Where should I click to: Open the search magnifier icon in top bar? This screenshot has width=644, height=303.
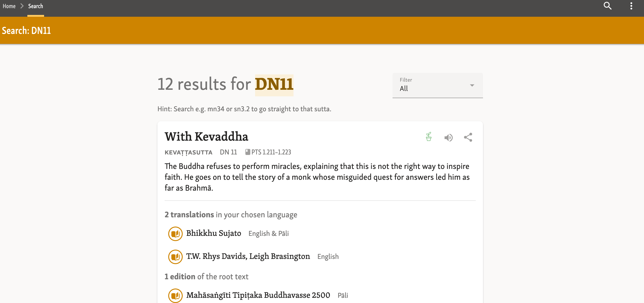click(x=608, y=6)
